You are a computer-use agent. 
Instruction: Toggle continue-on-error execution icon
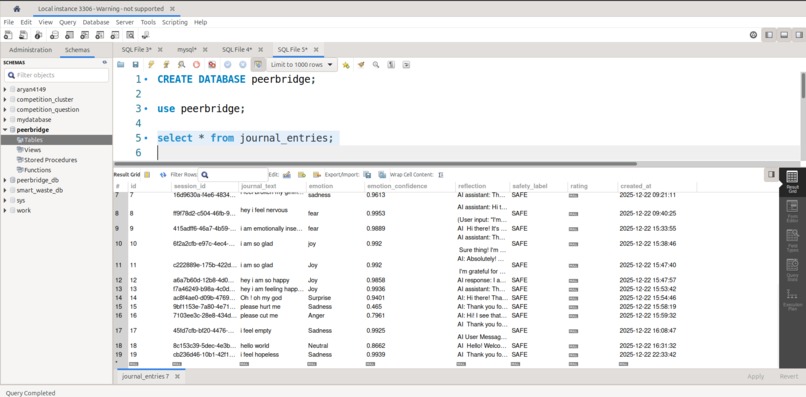click(x=212, y=65)
